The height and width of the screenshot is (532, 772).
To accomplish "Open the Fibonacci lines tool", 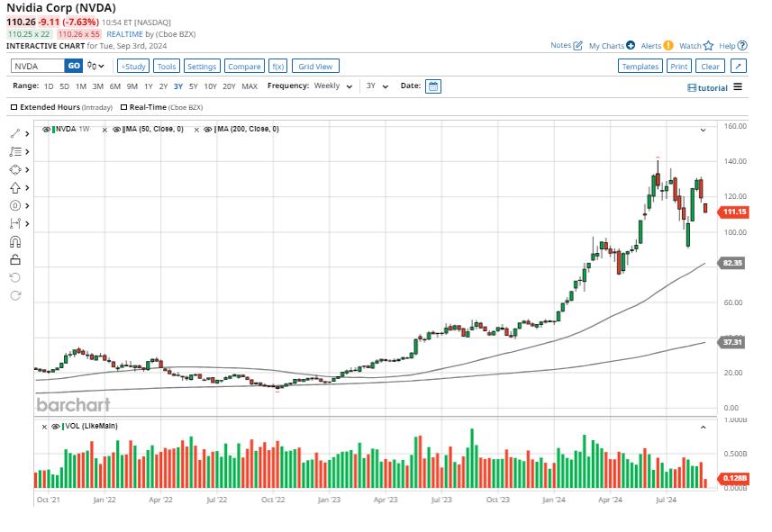I will 15,151.
